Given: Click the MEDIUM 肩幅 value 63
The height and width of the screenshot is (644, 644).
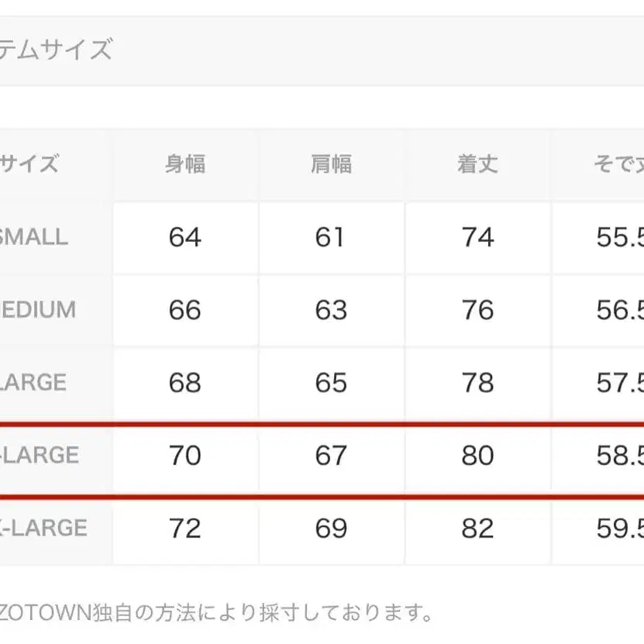Looking at the screenshot, I should pos(331,310).
